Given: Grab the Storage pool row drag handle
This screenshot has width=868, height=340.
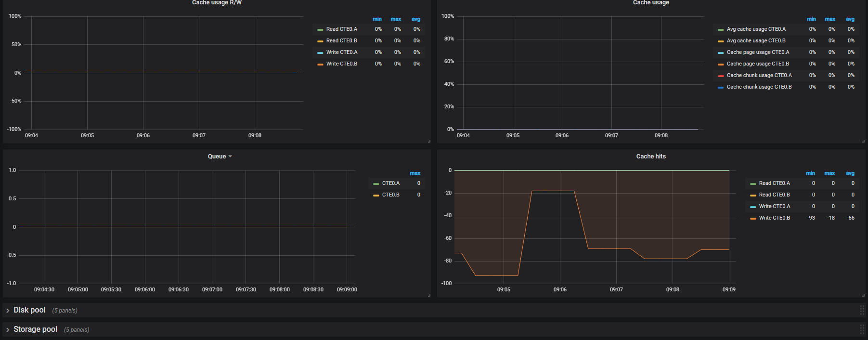Looking at the screenshot, I should click(x=862, y=329).
